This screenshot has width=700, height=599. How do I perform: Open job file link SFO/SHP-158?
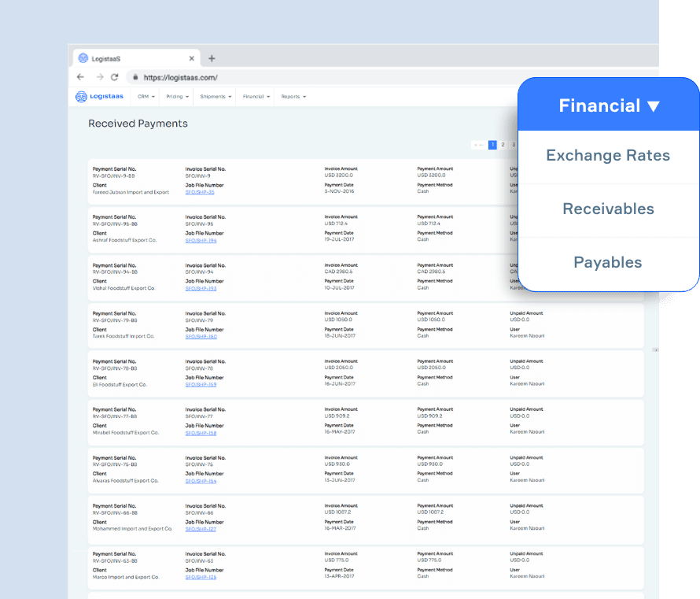pyautogui.click(x=201, y=433)
